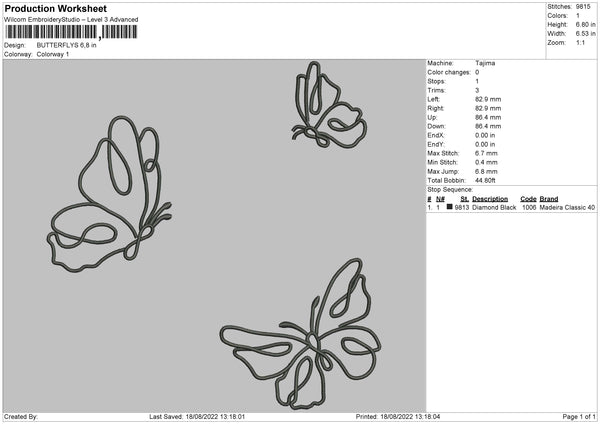The image size is (600, 424).
Task: Click the St. column header
Action: (x=464, y=199)
